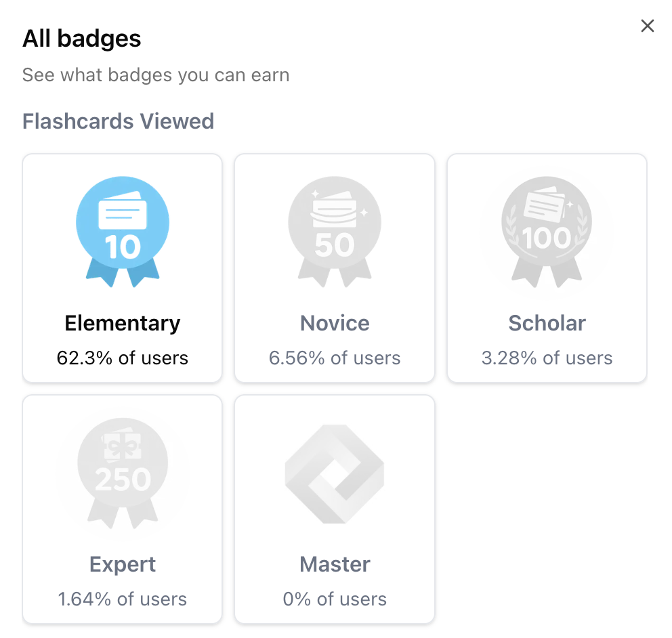Dismiss the All badges dialog
672x638 pixels.
[647, 26]
